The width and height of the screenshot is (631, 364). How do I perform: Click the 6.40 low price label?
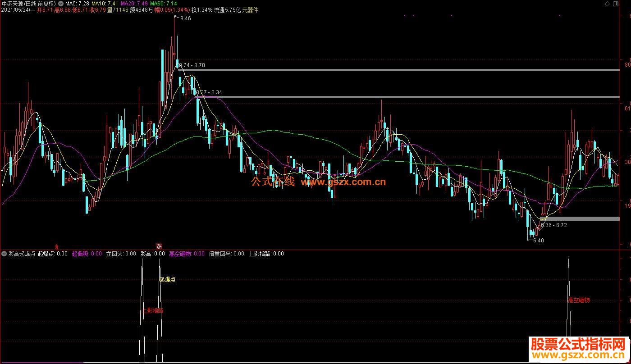coord(539,240)
